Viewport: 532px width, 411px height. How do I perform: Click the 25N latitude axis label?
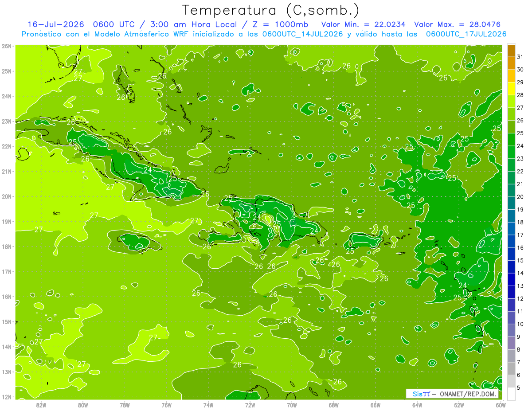click(x=6, y=71)
